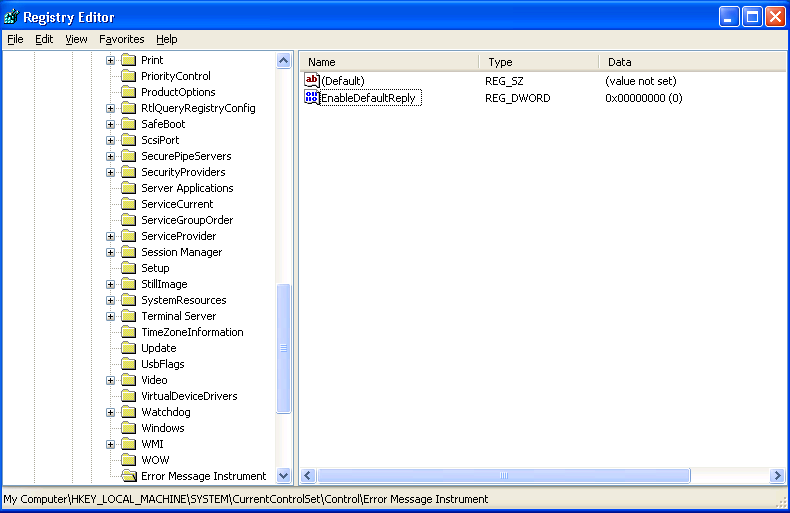Image resolution: width=790 pixels, height=513 pixels.
Task: Click the (Default) string value icon
Action: coord(311,80)
